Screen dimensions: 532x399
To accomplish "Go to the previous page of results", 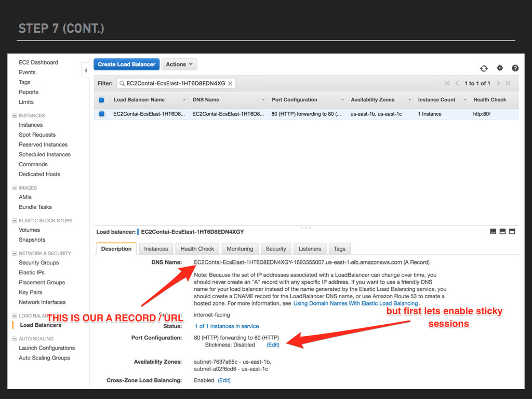I will tap(457, 83).
